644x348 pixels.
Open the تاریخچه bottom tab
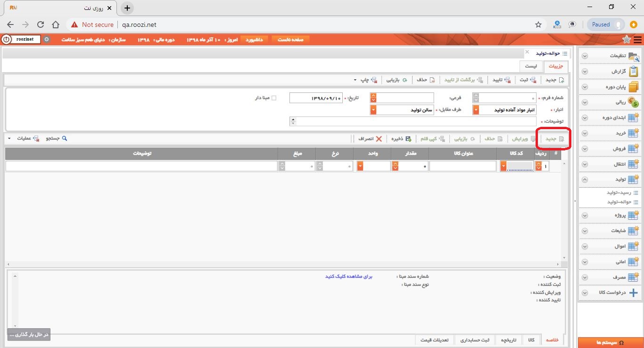tap(509, 340)
